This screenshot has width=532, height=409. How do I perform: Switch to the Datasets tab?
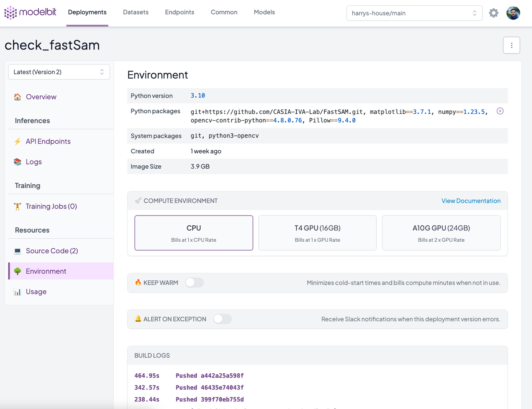tap(135, 12)
